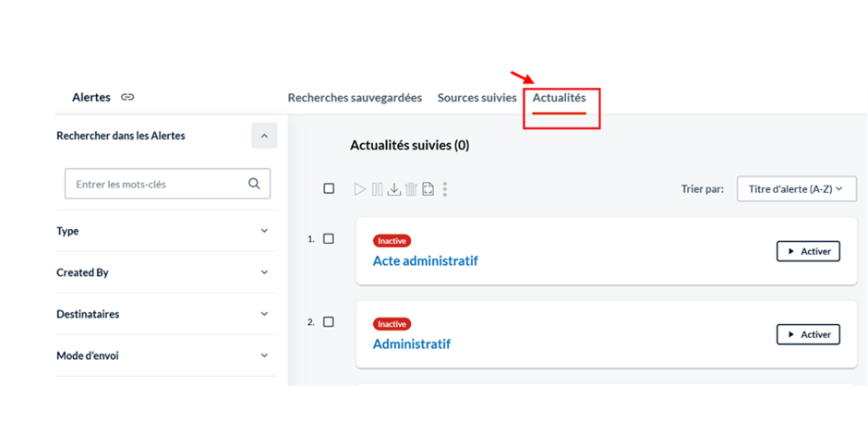Switch to the Sources suivies tab
Viewport: 868px width, 433px height.
(x=476, y=98)
